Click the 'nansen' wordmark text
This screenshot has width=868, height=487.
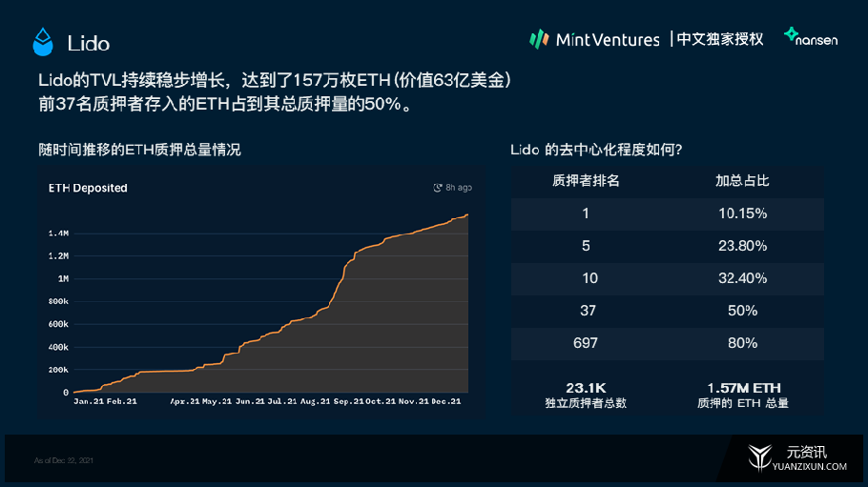tap(816, 40)
